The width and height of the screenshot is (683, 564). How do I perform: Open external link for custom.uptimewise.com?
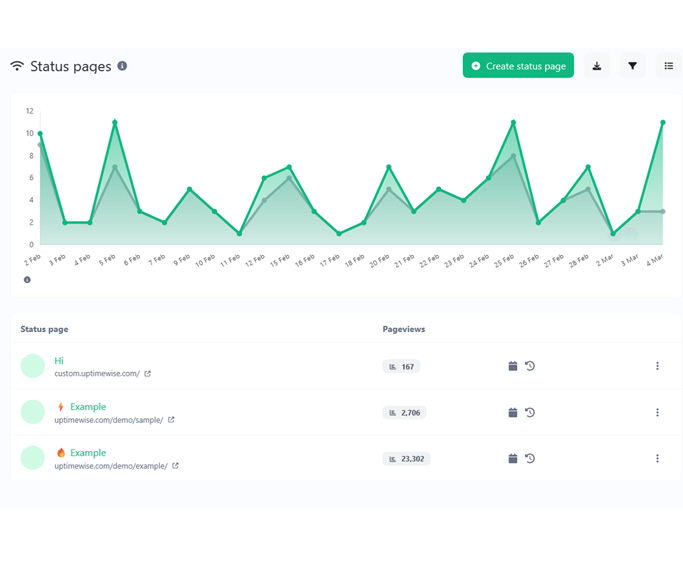(x=148, y=374)
